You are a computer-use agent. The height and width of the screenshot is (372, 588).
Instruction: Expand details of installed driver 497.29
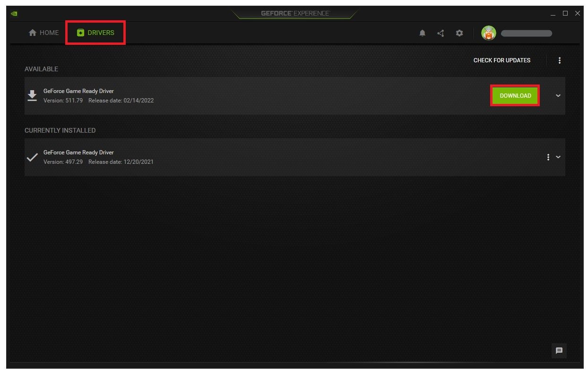click(558, 157)
